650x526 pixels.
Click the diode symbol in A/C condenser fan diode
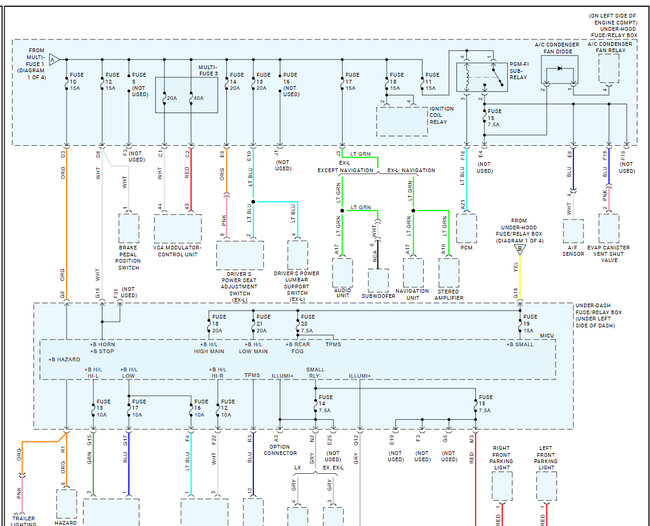pyautogui.click(x=560, y=68)
